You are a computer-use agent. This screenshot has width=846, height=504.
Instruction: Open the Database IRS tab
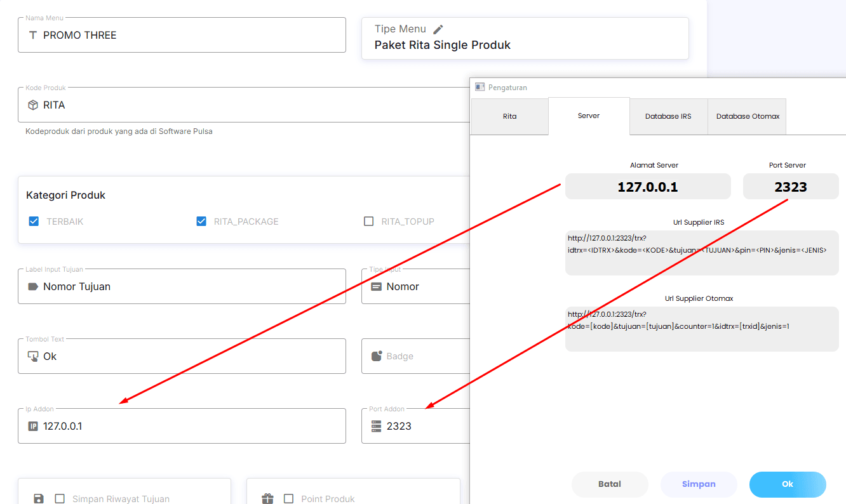click(668, 117)
